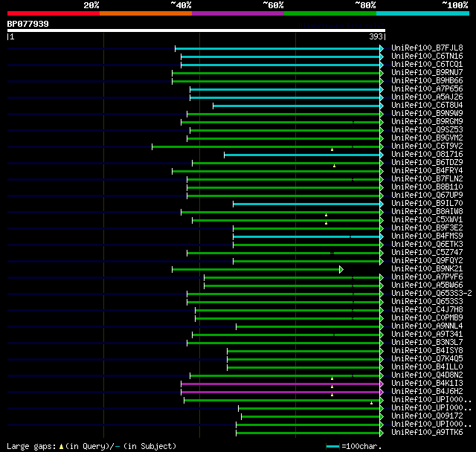Screen dimensions: 476x452
Task: Select the UniRef100_A9TTK6 label
Action: click(427, 433)
